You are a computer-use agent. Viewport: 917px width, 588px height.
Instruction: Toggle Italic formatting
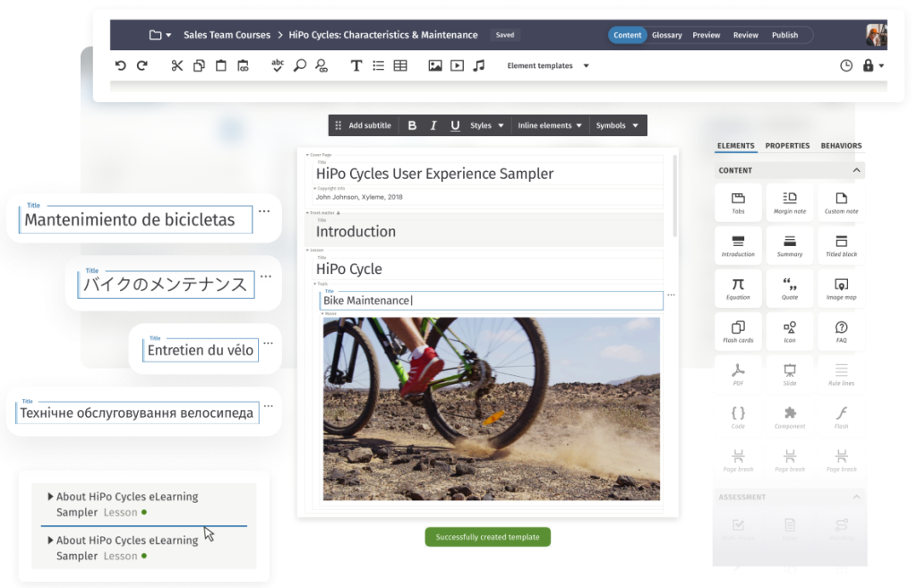click(433, 125)
